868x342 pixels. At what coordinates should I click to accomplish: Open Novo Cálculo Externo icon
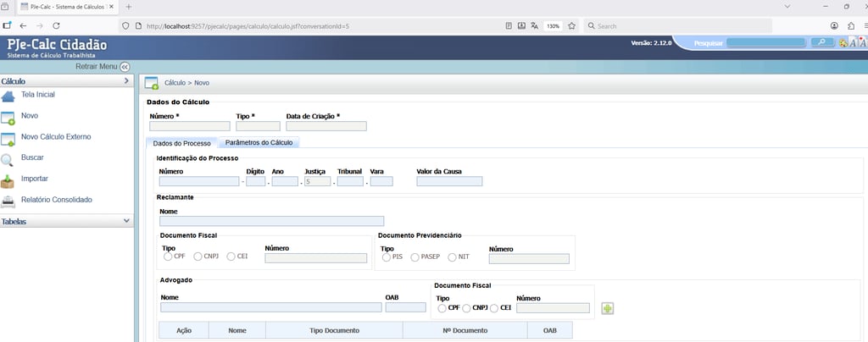8,139
